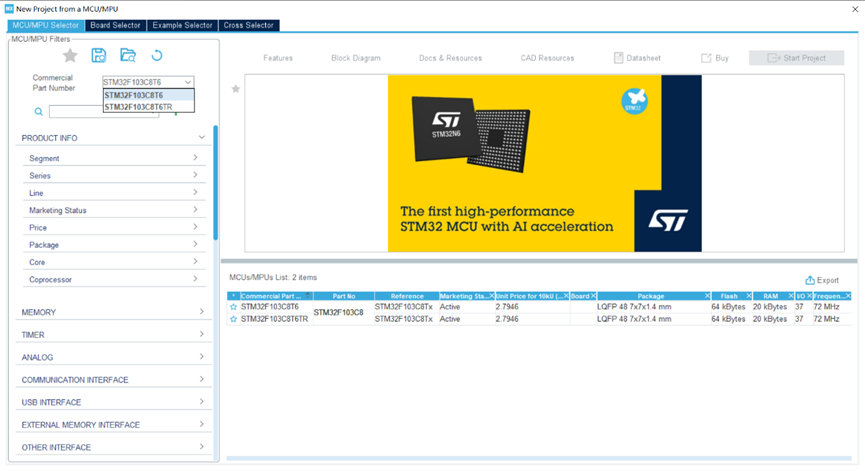865x471 pixels.
Task: Expand the Price filter
Action: pos(195,227)
